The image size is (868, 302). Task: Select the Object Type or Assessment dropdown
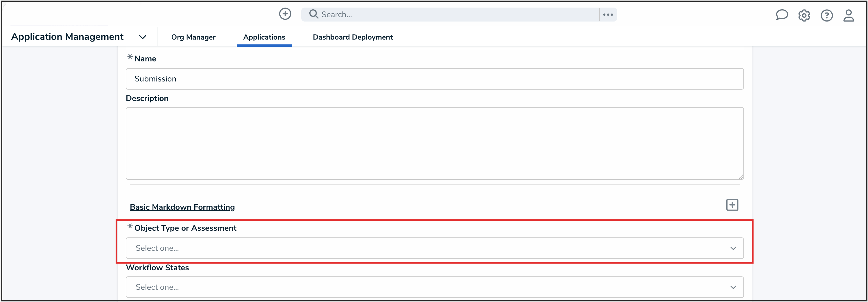tap(434, 248)
